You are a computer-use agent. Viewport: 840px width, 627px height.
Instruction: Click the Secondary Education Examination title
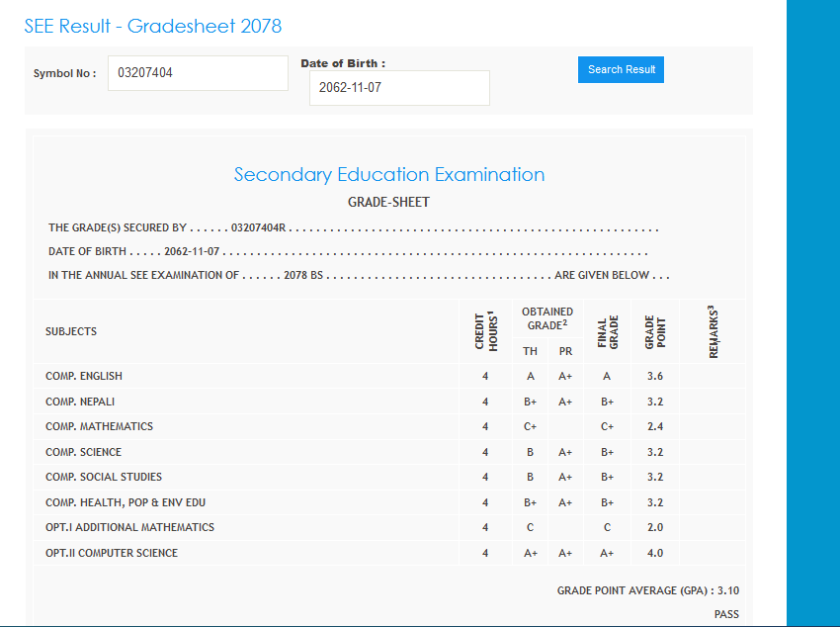(x=389, y=175)
